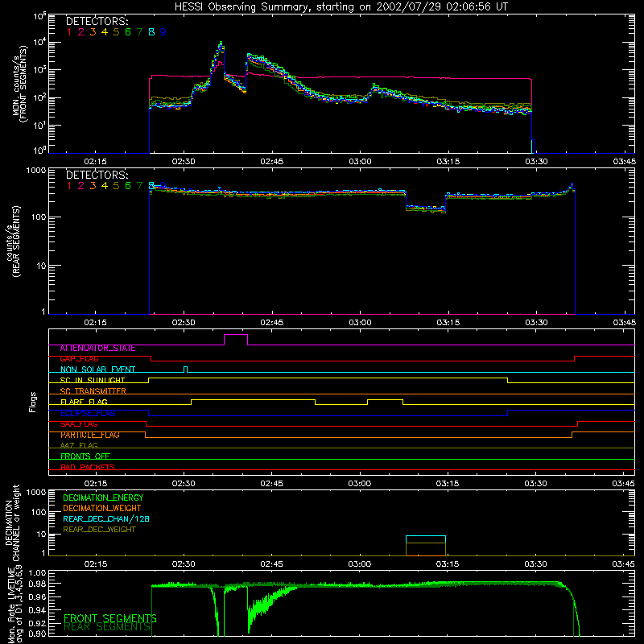Select olive detector number 5 in front segments legend

pyautogui.click(x=116, y=32)
